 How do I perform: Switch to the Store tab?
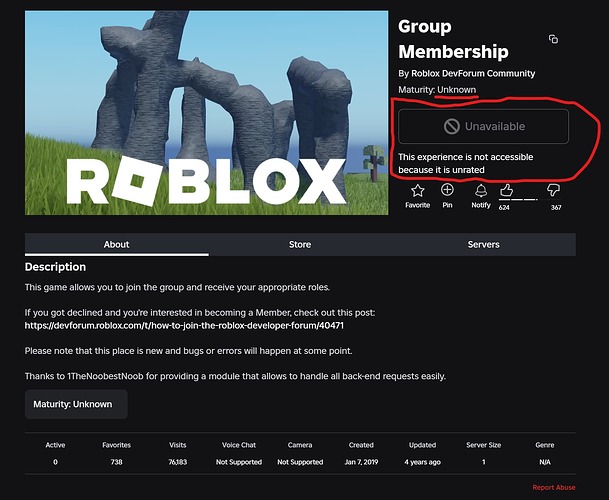[x=300, y=244]
